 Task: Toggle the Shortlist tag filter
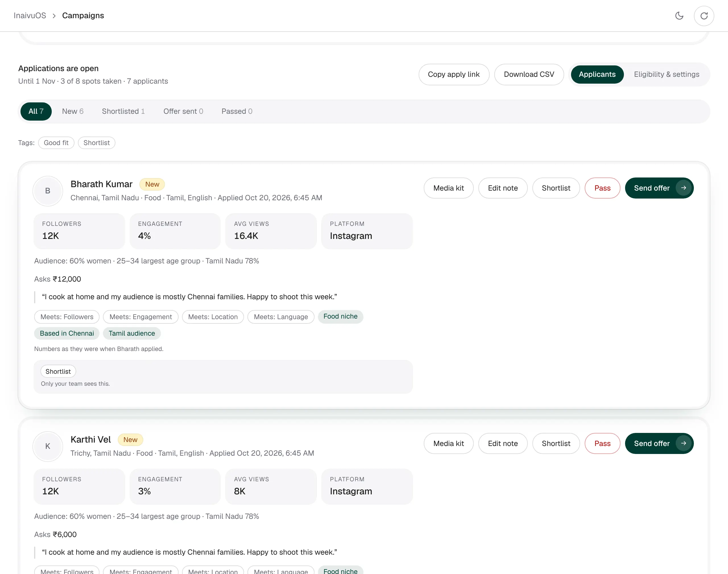point(96,143)
